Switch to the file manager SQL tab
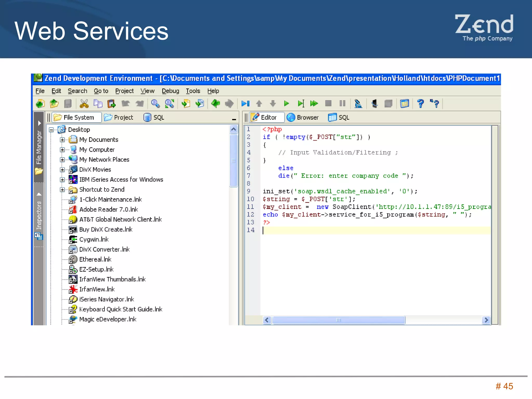This screenshot has width=532, height=399. 154,117
